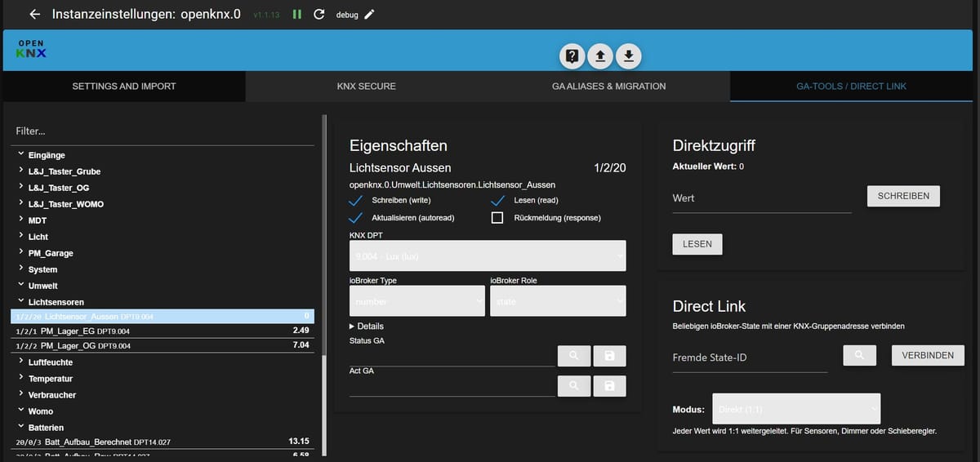Open GA Aliases & Migration tab
Viewport: 980px width, 462px height.
pos(608,86)
